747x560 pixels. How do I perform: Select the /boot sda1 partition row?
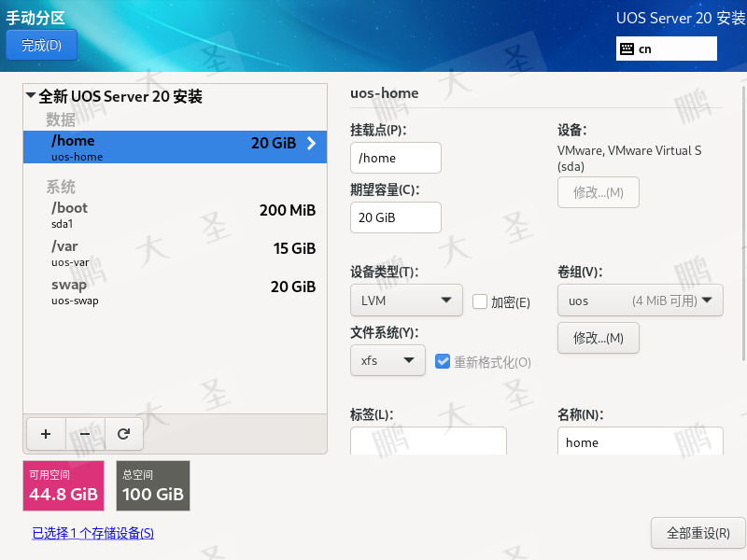[x=175, y=215]
